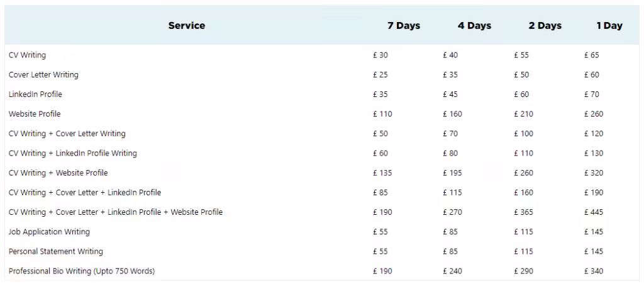Click the Service column header
This screenshot has width=644, height=286.
(x=187, y=26)
